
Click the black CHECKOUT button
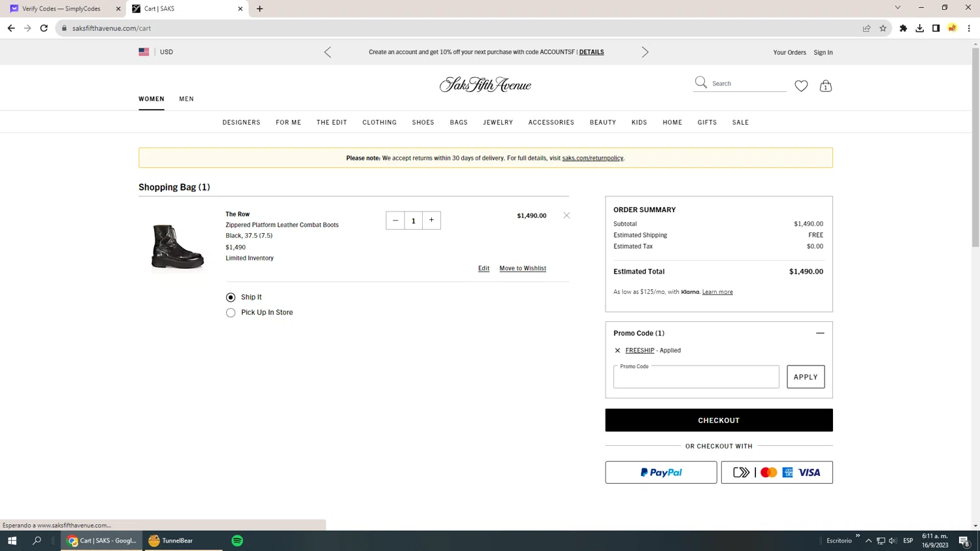(x=719, y=420)
